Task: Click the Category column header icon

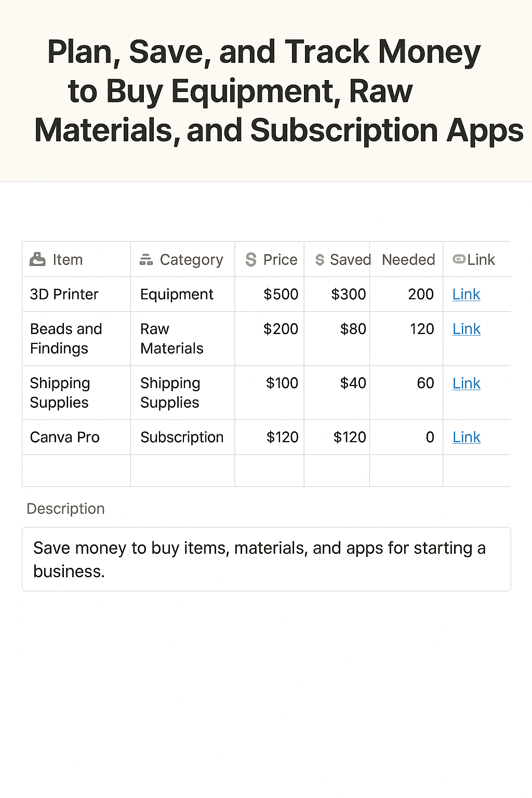Action: coord(146,259)
